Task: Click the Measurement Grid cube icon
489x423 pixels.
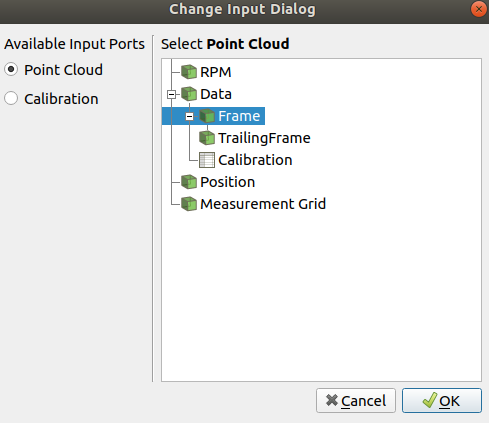Action: coord(189,204)
